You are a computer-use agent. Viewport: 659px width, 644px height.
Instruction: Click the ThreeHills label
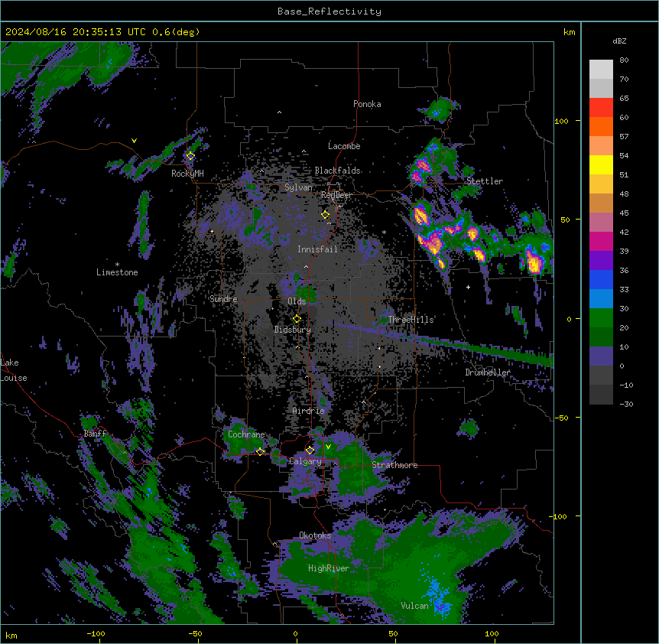411,320
